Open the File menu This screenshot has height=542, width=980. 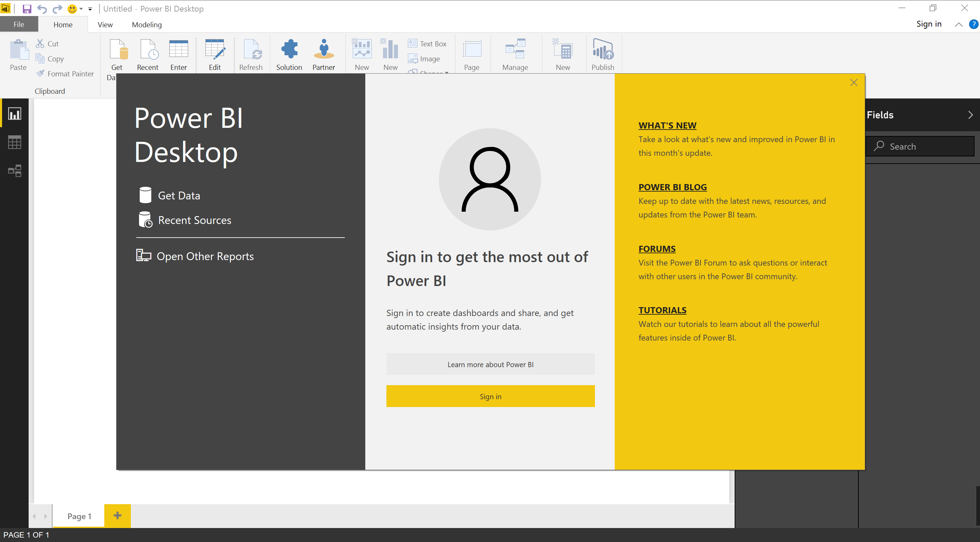(x=19, y=24)
